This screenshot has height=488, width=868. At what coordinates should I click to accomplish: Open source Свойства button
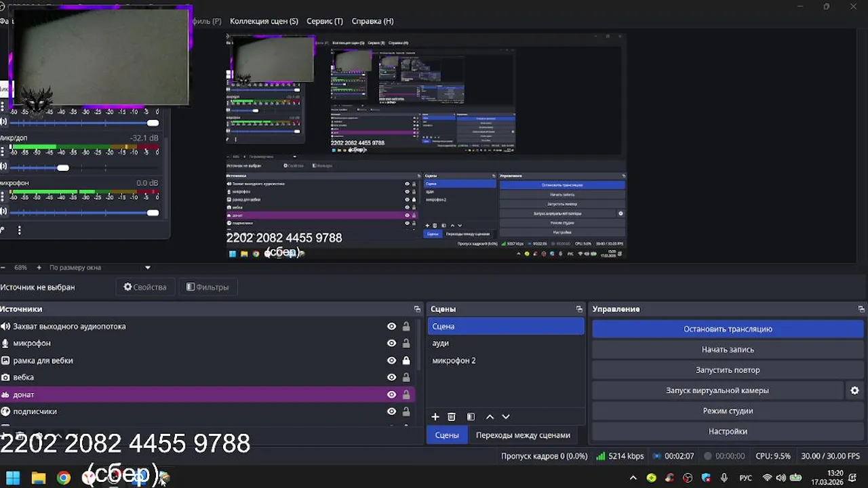pos(144,287)
